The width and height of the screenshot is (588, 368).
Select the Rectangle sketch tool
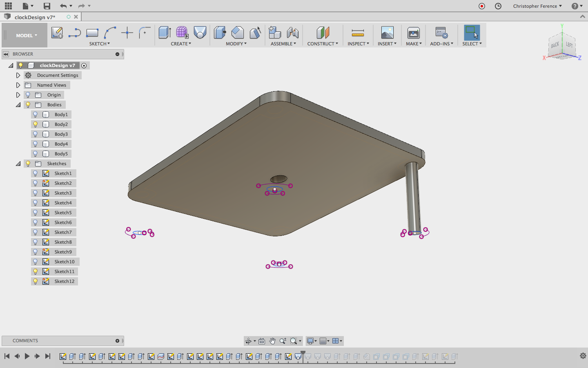[92, 33]
